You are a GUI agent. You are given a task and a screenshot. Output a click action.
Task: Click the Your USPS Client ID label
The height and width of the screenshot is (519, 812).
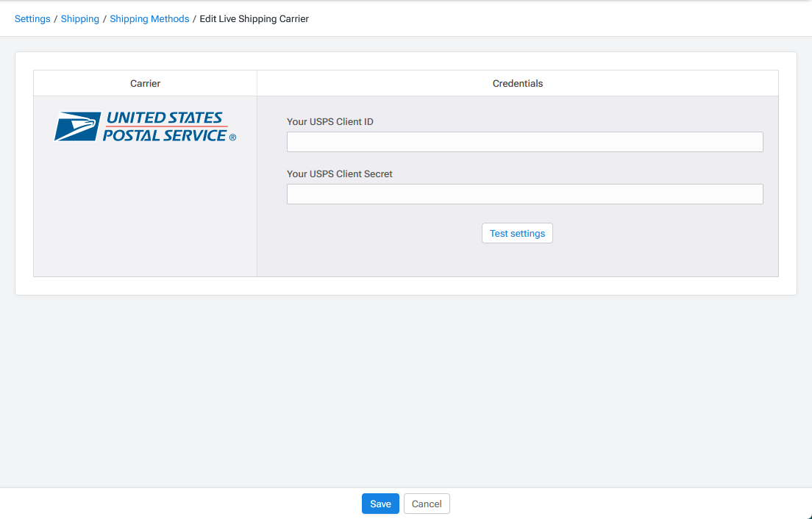pos(330,121)
